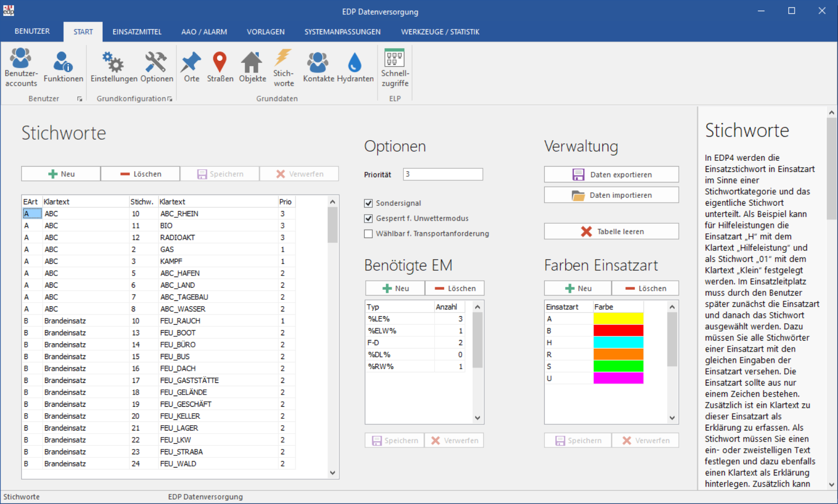Select yellow color swatch for Einsatzart A
This screenshot has width=838, height=504.
tap(618, 319)
